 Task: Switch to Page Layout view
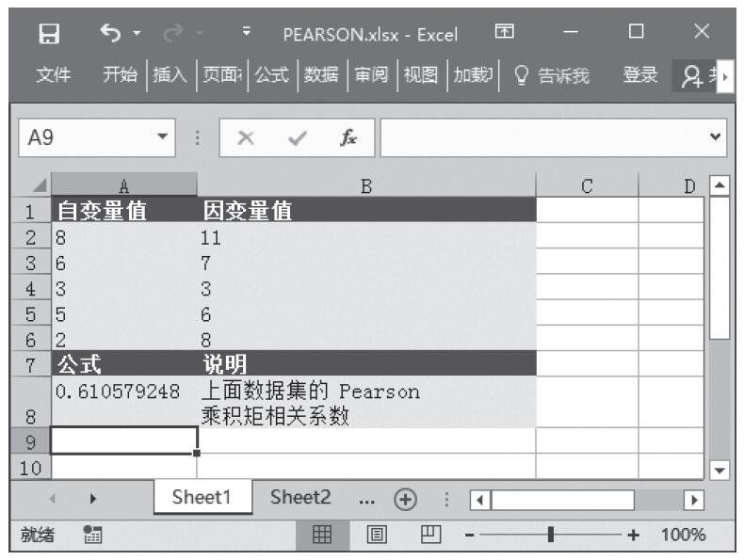[x=376, y=535]
